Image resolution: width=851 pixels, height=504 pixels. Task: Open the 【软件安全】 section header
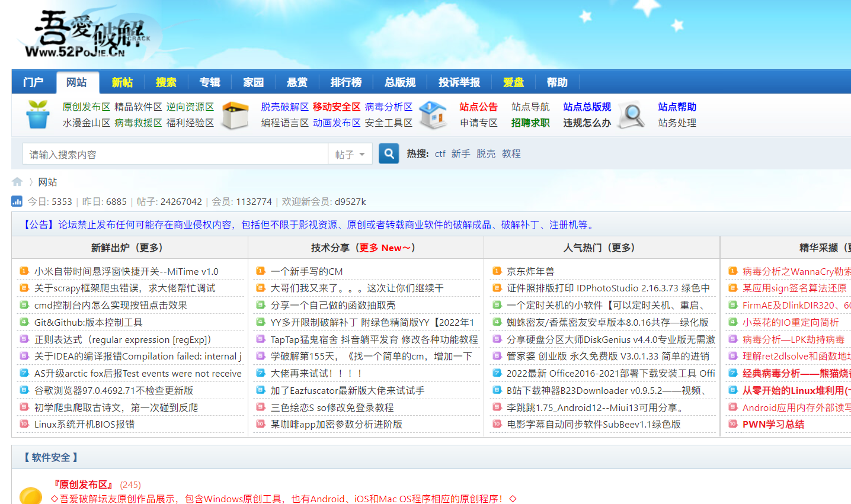[x=51, y=457]
